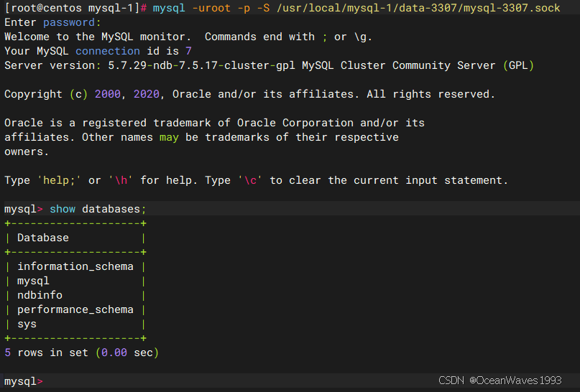Click the information_schema row
Screen dimensions: 580x392
tap(75, 266)
